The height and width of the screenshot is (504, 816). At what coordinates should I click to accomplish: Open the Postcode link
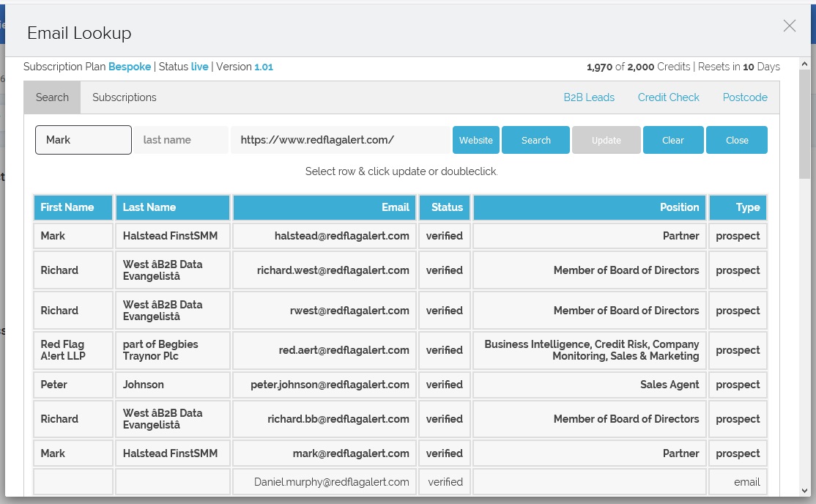tap(745, 97)
